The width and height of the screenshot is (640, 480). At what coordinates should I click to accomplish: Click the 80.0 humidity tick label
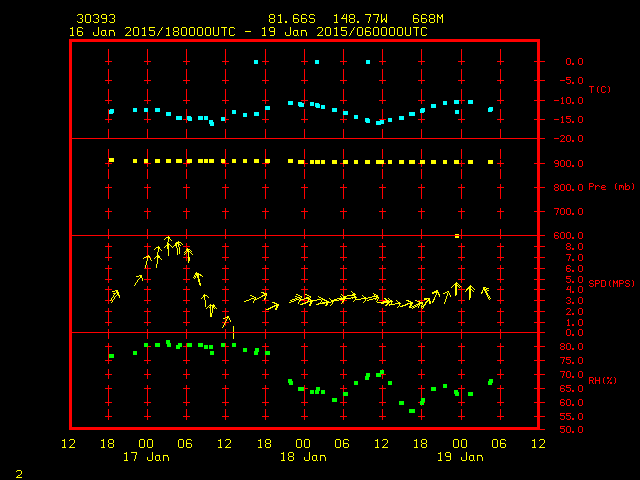coord(571,347)
